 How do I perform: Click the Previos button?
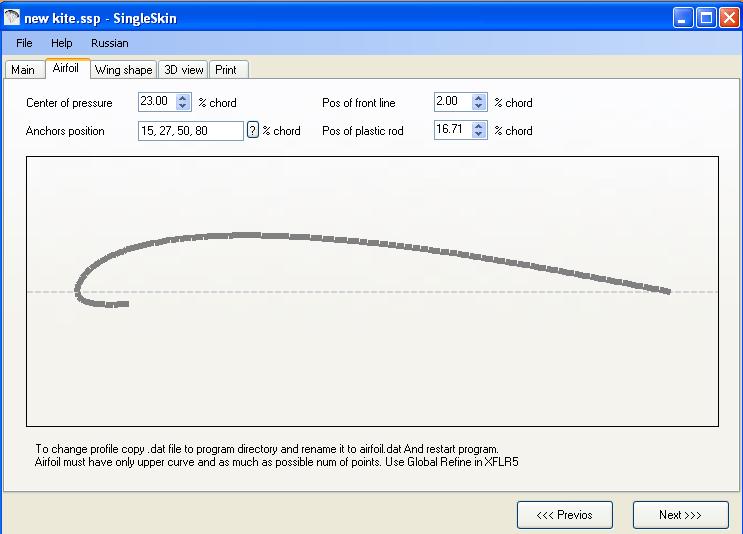[564, 515]
